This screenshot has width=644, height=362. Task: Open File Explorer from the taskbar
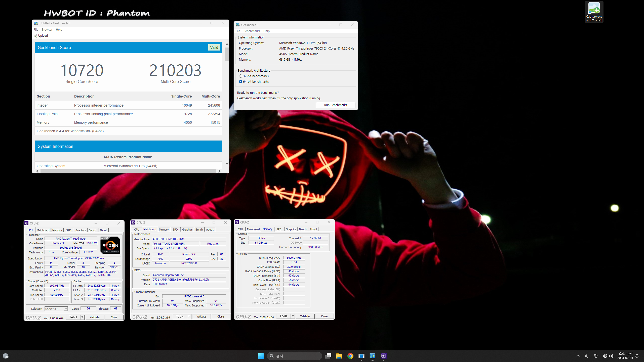click(339, 356)
